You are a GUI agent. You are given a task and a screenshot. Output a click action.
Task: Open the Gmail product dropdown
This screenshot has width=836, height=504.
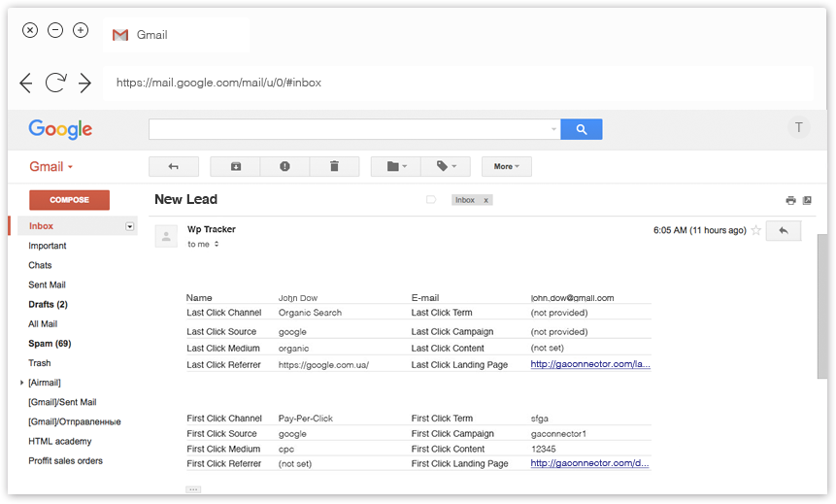click(51, 166)
